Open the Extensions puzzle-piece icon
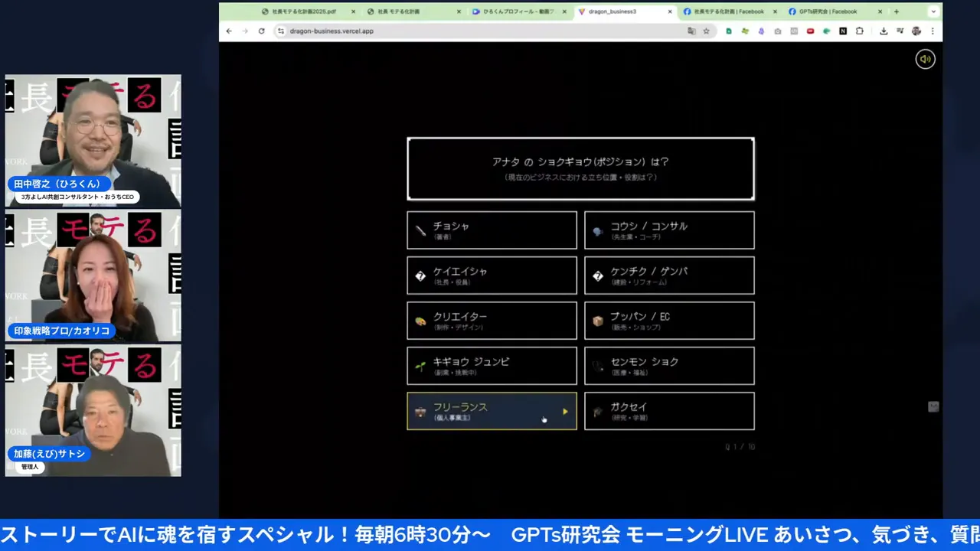This screenshot has width=980, height=551. click(860, 31)
